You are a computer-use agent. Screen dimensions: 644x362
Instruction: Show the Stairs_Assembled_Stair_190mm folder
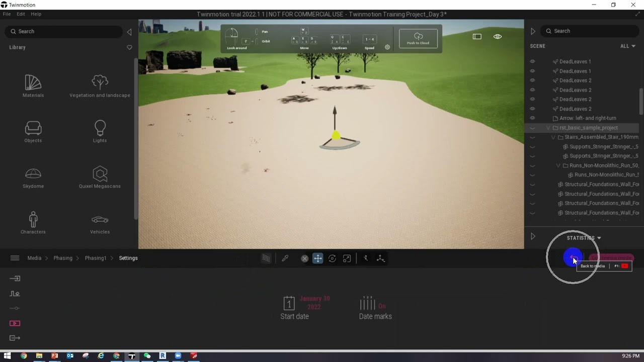[x=532, y=137]
